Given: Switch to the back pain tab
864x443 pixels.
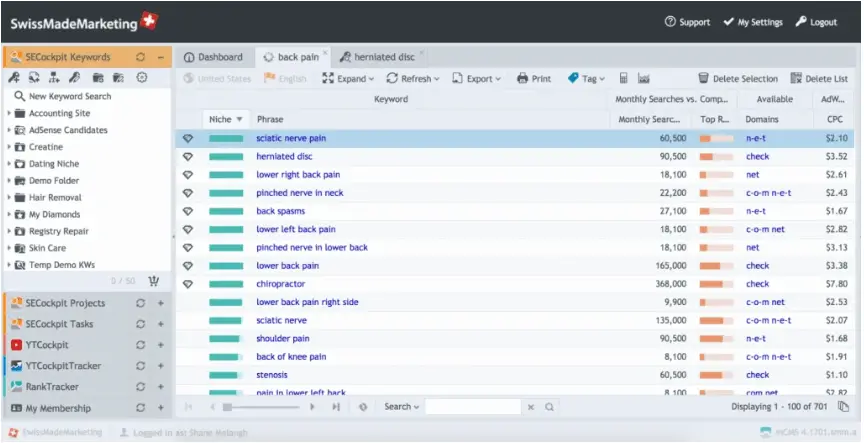Looking at the screenshot, I should click(291, 57).
